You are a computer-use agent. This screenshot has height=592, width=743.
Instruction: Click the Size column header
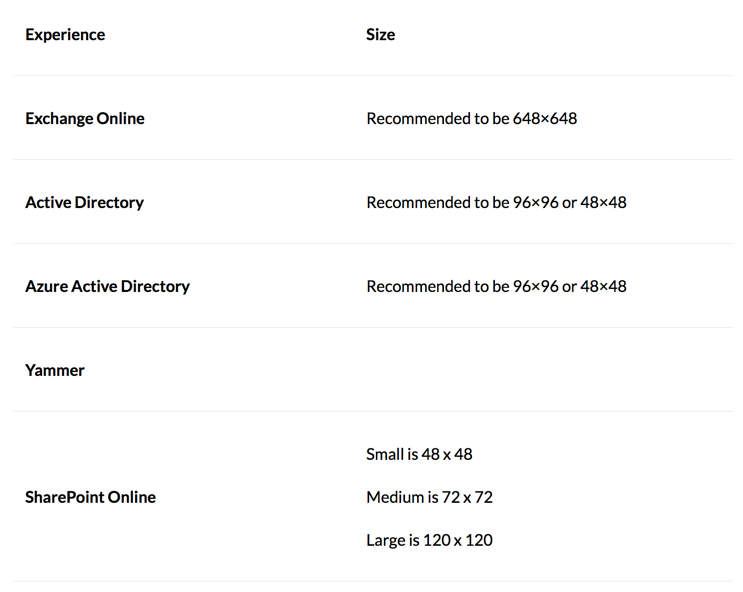(x=381, y=35)
